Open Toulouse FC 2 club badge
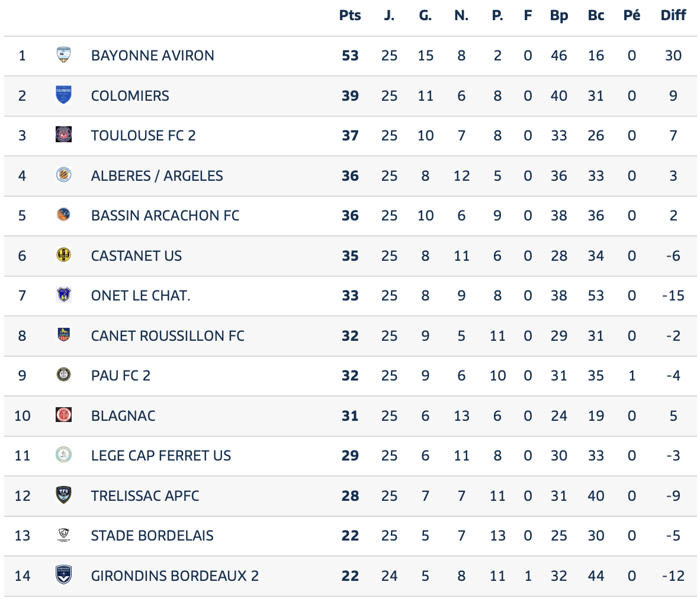This screenshot has height=601, width=700. 63,135
